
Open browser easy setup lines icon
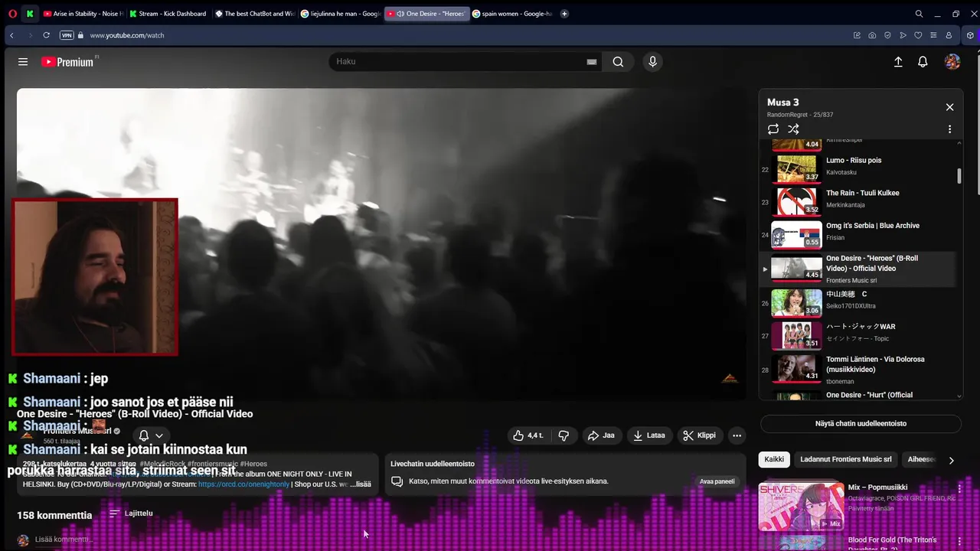pos(933,35)
